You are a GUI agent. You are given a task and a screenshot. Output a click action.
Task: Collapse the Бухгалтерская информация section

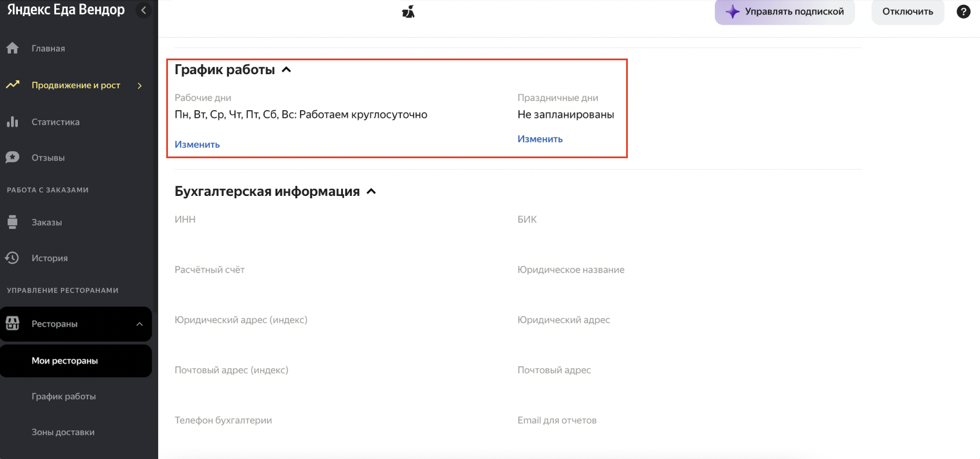(371, 191)
